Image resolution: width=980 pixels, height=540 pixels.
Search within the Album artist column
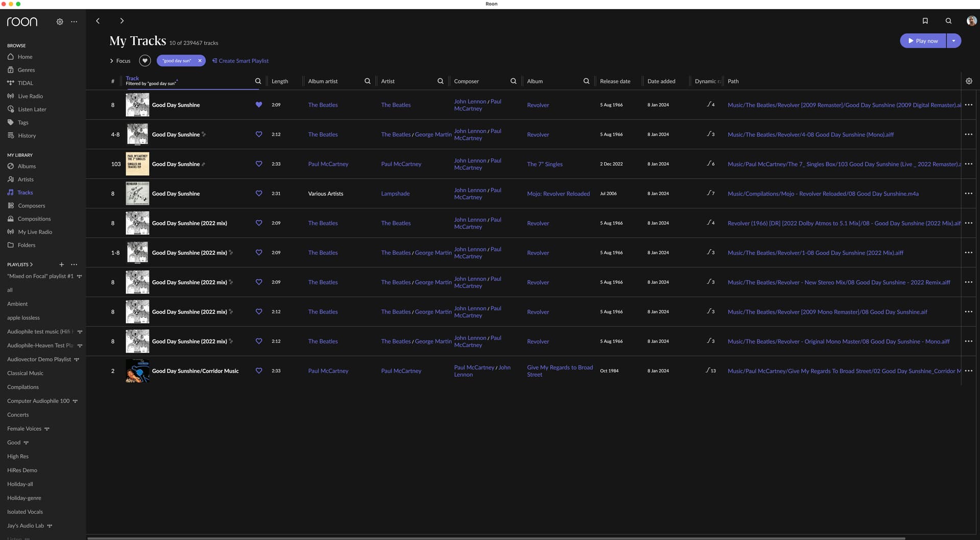[367, 81]
